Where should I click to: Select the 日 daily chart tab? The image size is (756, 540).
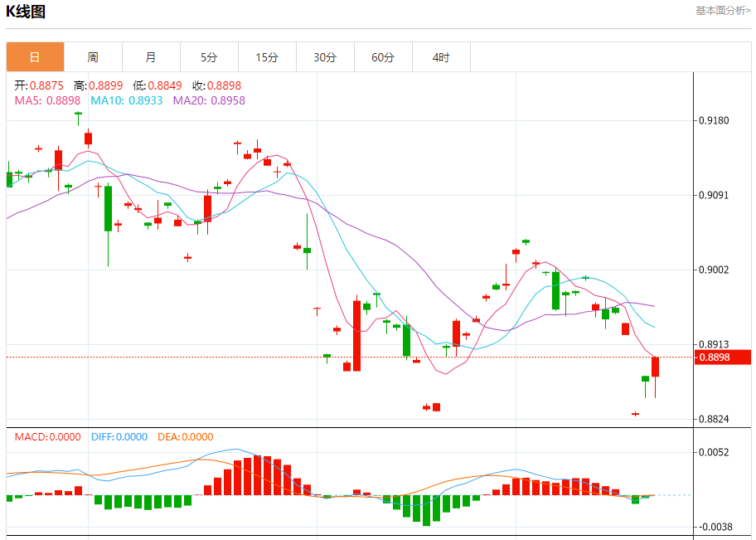pyautogui.click(x=35, y=57)
